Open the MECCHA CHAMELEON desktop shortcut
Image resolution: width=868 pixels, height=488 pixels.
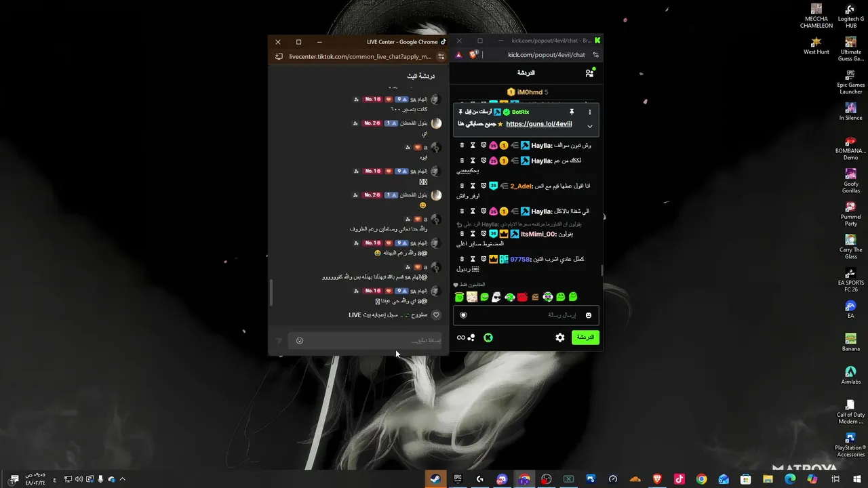click(816, 16)
